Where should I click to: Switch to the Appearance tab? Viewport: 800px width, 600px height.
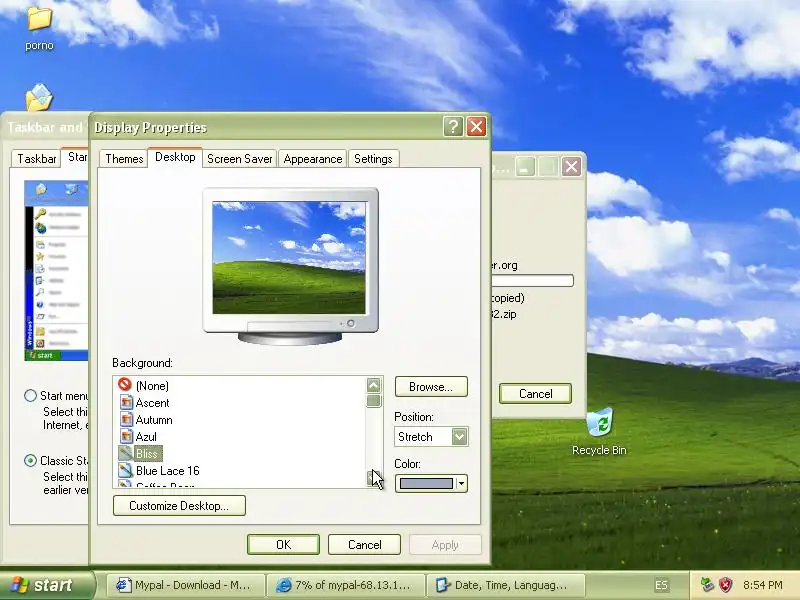point(313,159)
